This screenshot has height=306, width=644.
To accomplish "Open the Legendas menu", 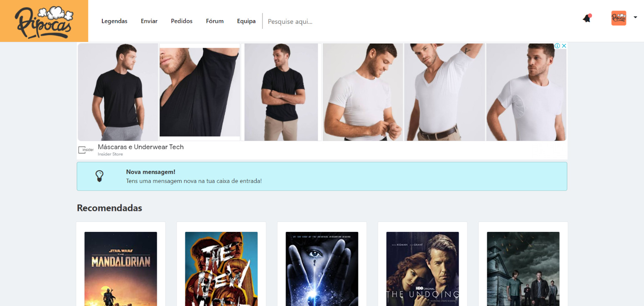I will (114, 21).
